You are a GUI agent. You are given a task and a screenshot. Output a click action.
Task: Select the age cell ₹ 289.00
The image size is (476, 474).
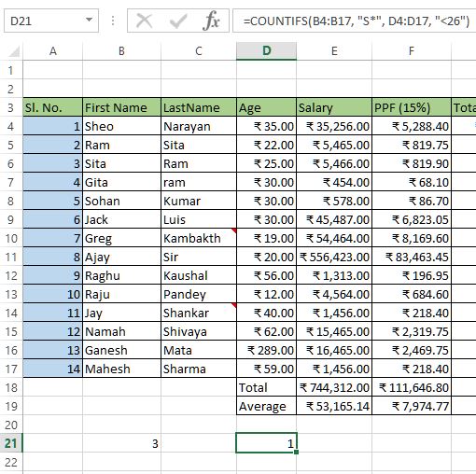click(x=266, y=350)
